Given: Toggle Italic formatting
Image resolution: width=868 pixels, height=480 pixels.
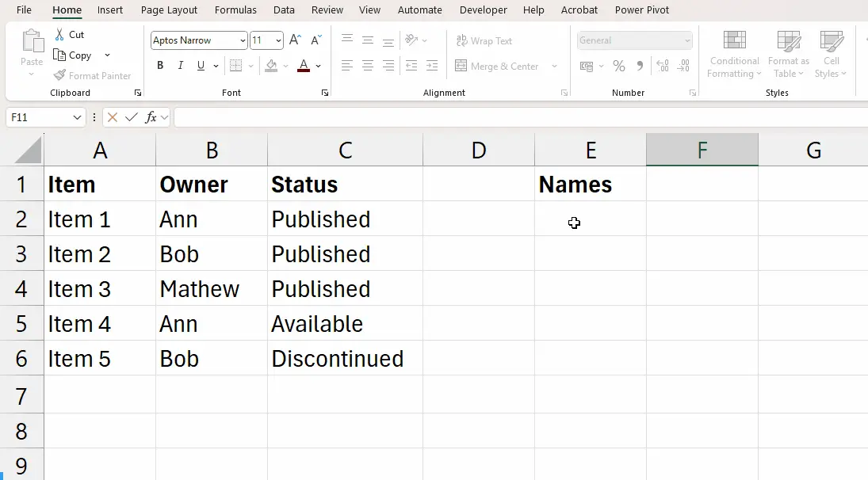Looking at the screenshot, I should tap(181, 67).
